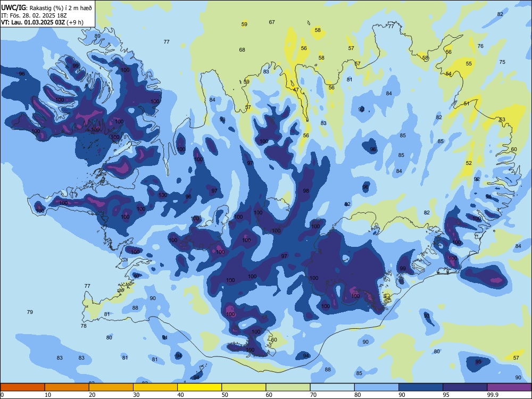Click the humidity value '67' on the map
532x399 pixels.
pos(272,22)
